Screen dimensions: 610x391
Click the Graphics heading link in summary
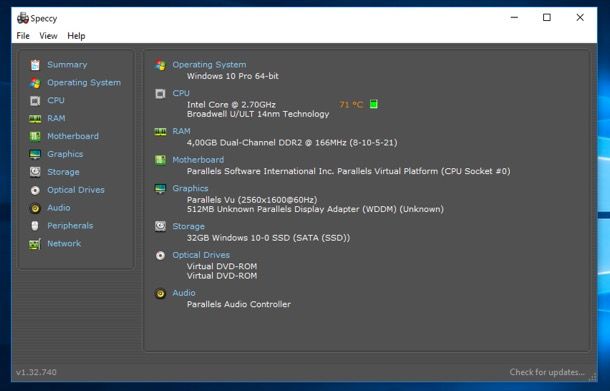tap(191, 188)
